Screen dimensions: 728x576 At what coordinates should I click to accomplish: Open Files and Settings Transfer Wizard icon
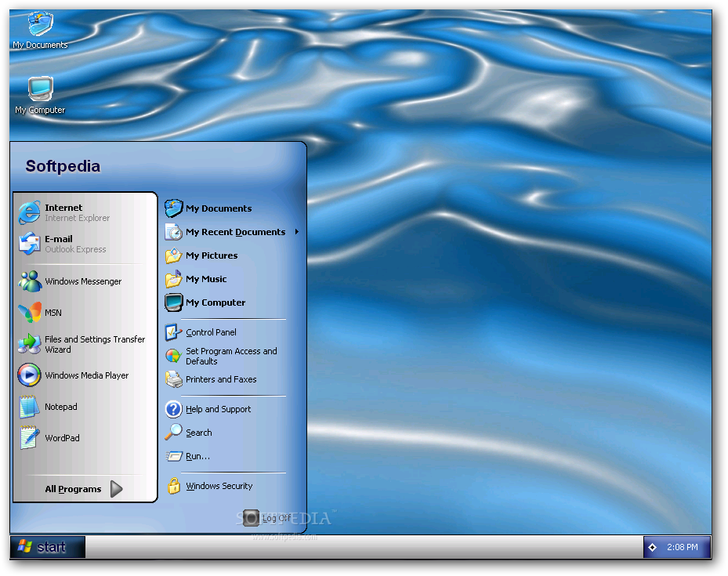[x=29, y=344]
